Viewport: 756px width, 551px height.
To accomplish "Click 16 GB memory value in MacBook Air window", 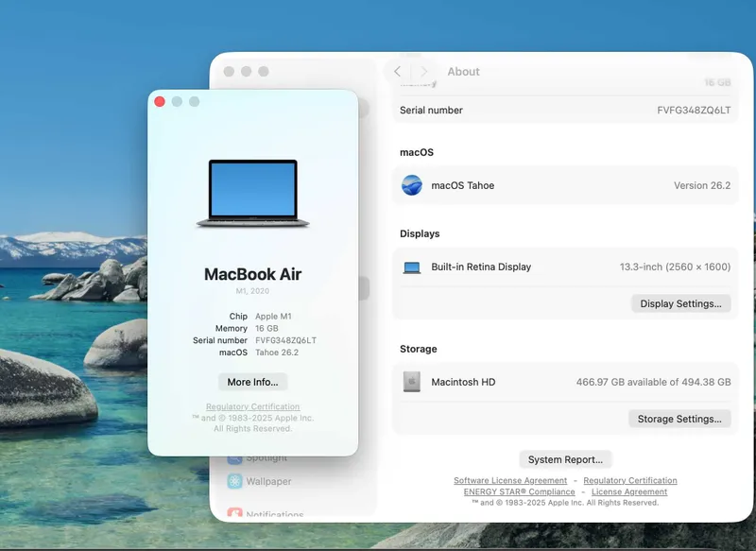I will tap(266, 328).
